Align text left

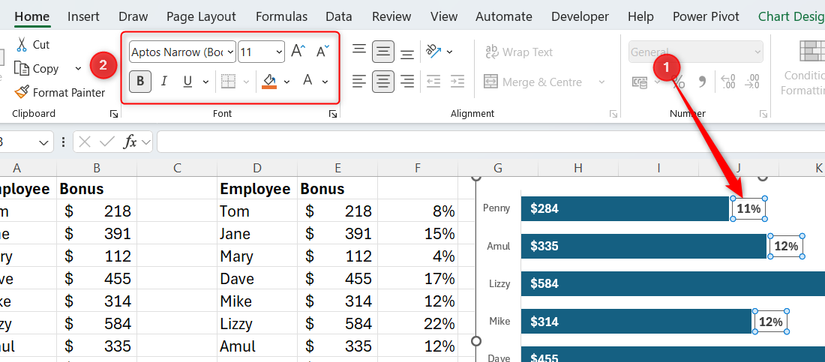(359, 81)
